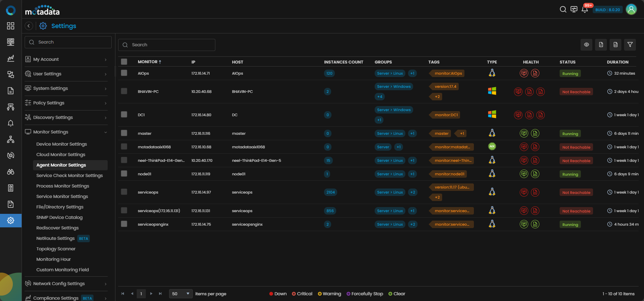
Task: Toggle column visibility with the eye icon
Action: (x=586, y=45)
